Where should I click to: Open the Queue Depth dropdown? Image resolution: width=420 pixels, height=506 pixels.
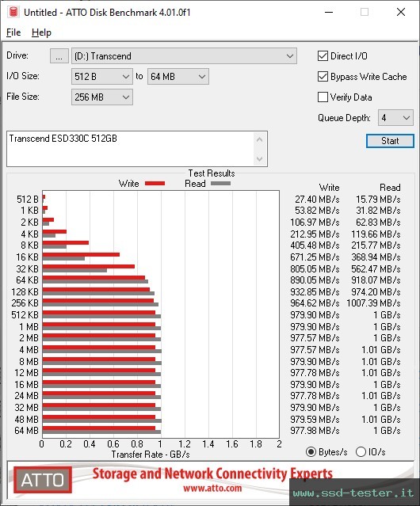395,118
